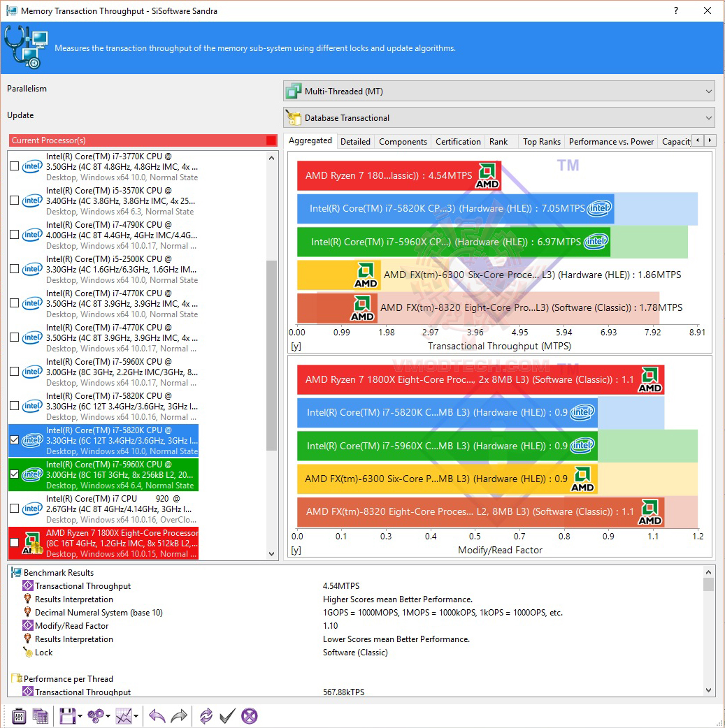Click the Current Processor(s) red color square

tap(271, 140)
